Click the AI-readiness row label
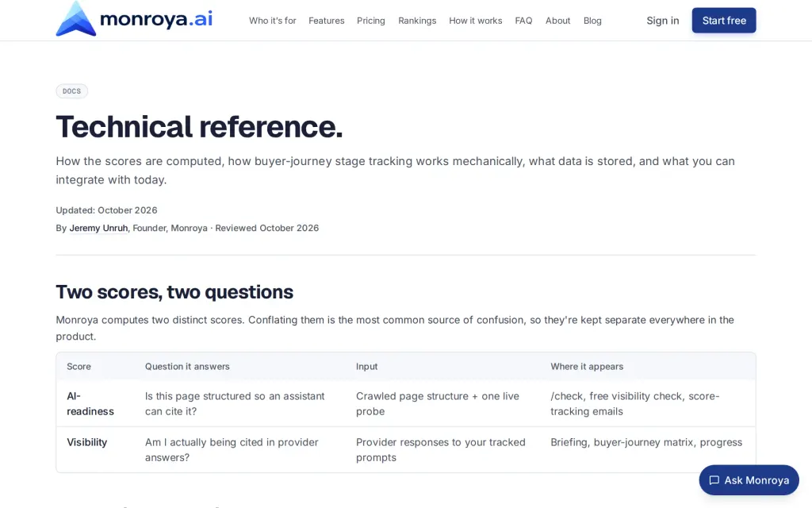 [90, 403]
